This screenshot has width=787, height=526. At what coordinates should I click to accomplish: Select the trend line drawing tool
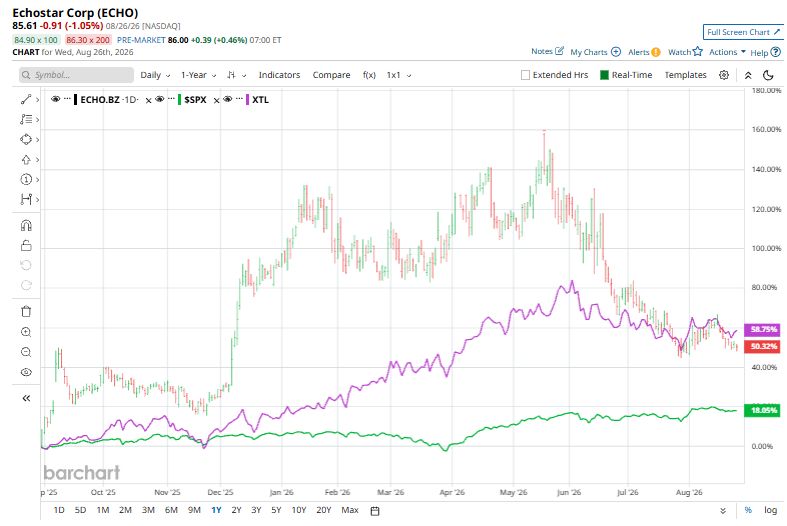coord(26,99)
